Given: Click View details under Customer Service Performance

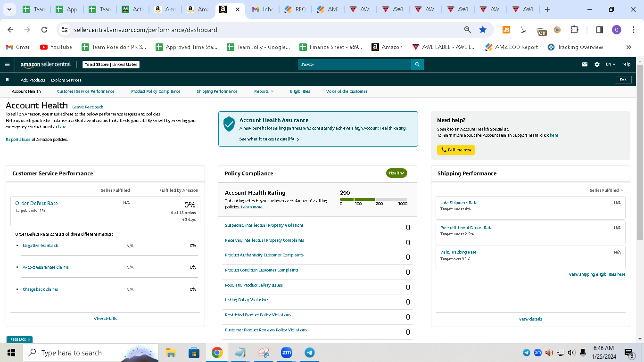Looking at the screenshot, I should pyautogui.click(x=105, y=319).
